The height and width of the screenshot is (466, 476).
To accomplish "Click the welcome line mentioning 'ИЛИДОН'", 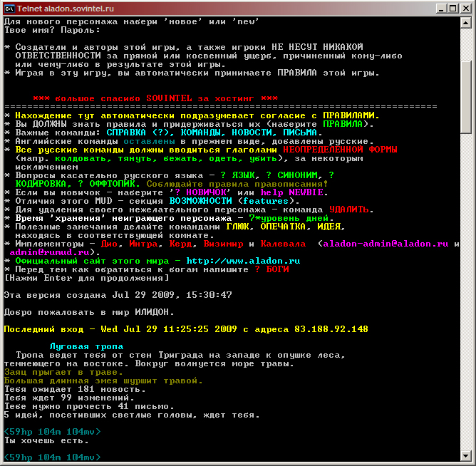I will point(89,312).
